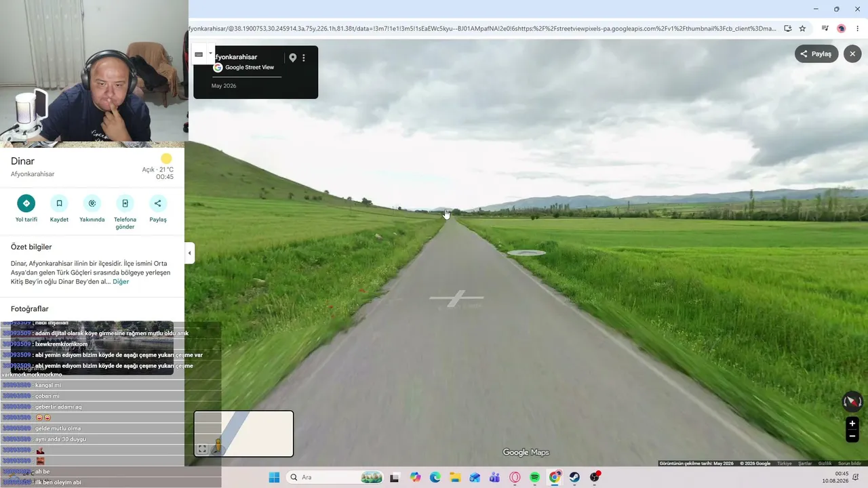Send Dinar to phone with Telefona gönder
This screenshot has height=488, width=868.
pos(125,203)
